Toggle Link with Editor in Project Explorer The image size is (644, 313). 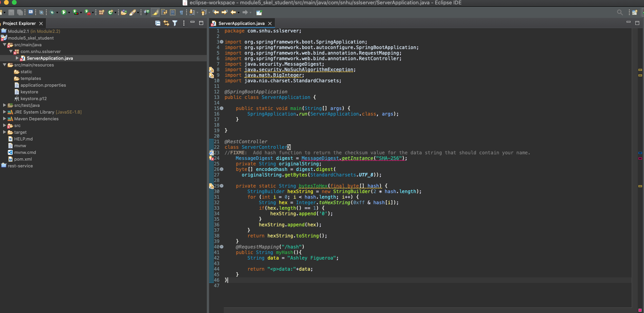click(x=166, y=23)
